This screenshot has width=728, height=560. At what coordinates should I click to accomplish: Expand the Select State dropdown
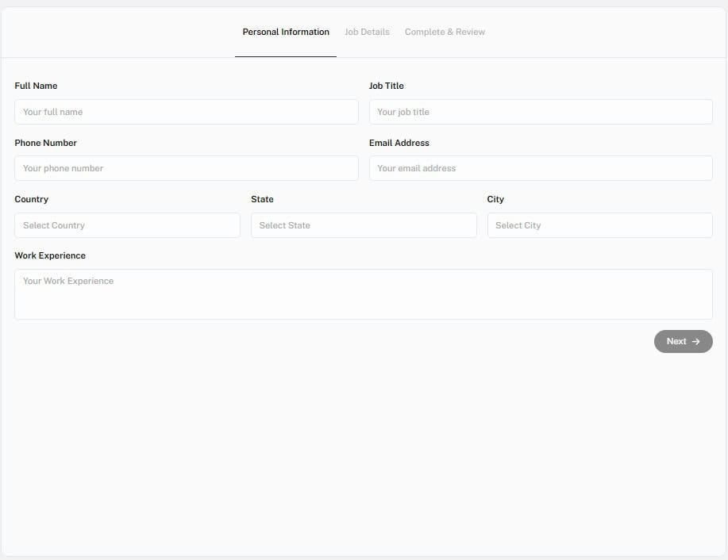[364, 225]
